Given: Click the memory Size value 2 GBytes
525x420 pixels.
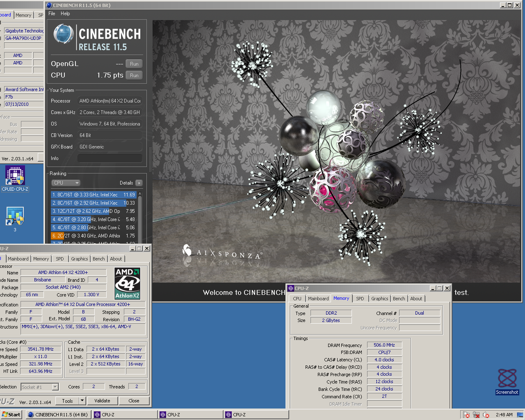Looking at the screenshot, I should tap(331, 320).
